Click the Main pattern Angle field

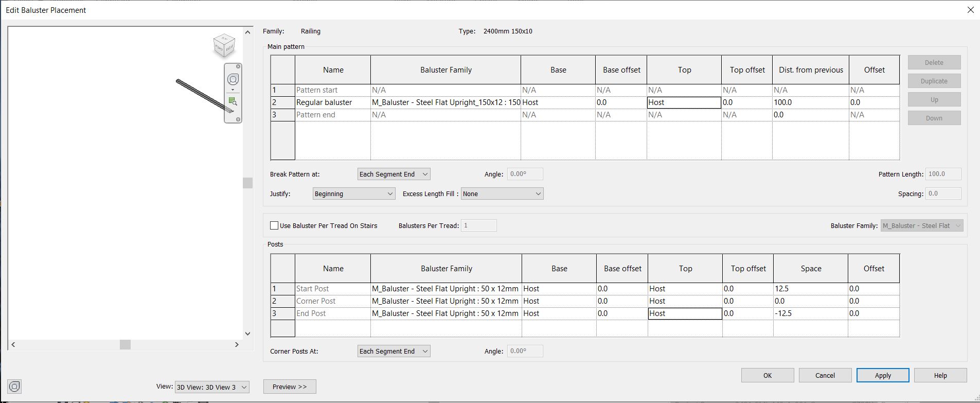point(525,174)
